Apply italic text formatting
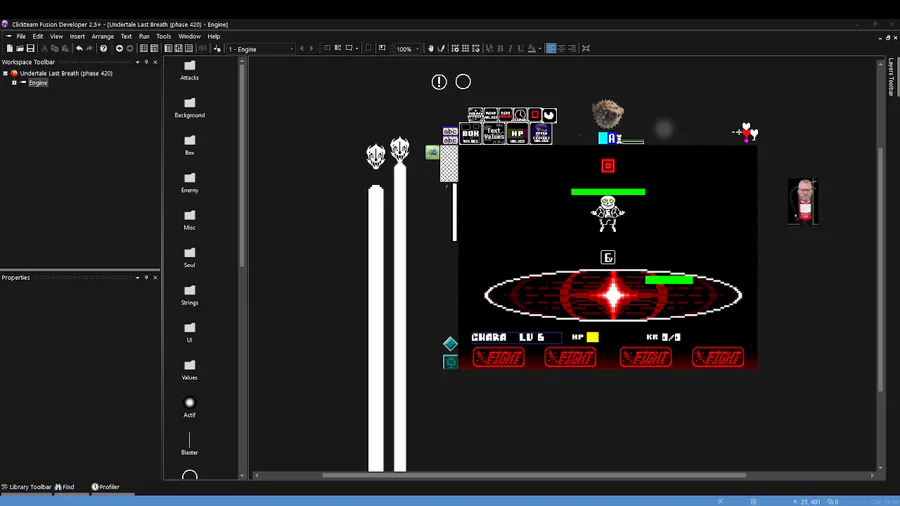This screenshot has height=506, width=900. (x=510, y=49)
